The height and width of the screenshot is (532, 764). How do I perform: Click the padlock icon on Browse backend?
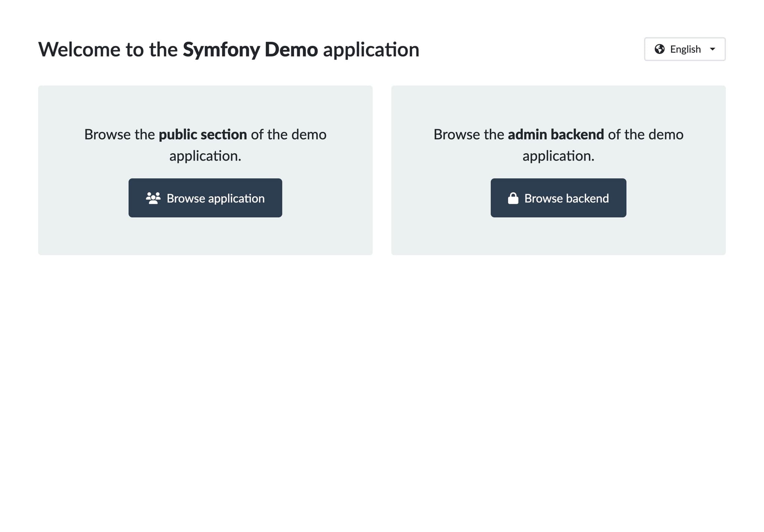coord(513,198)
